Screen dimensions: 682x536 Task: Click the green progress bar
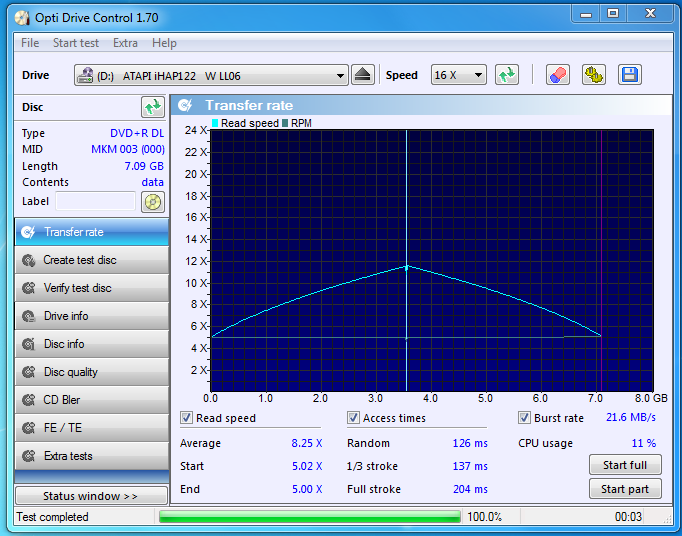click(310, 516)
